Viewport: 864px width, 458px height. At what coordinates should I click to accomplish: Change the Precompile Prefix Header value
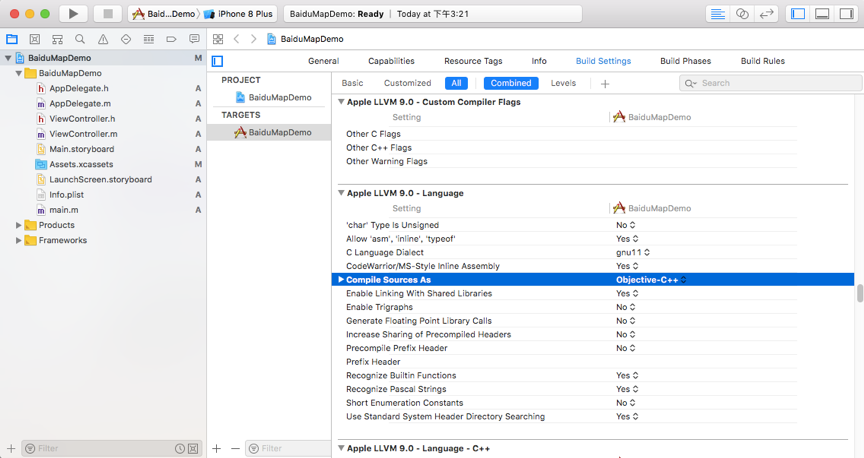tap(625, 348)
